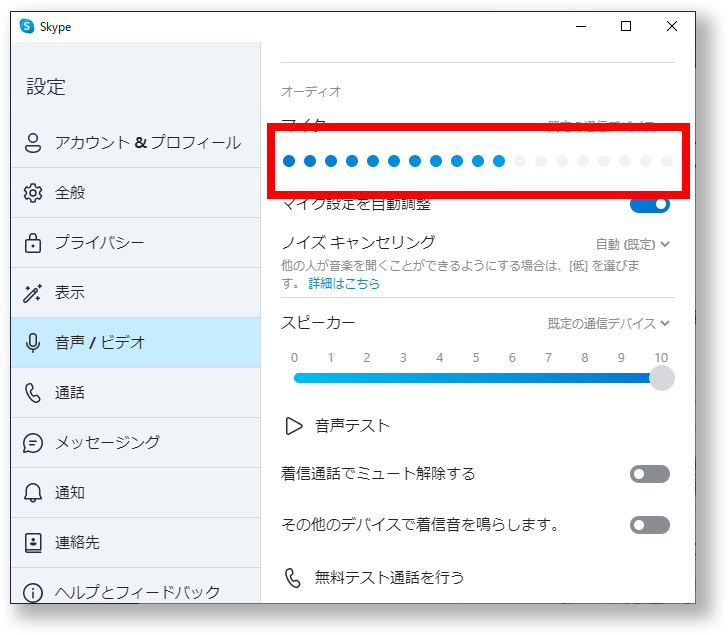Screen dimensions: 728x635
Task: Select 音声 / ビデオ settings section
Action: 136,343
